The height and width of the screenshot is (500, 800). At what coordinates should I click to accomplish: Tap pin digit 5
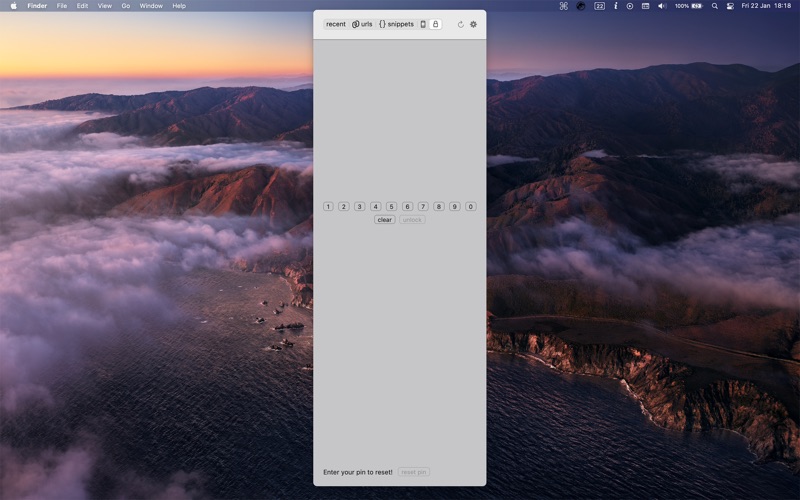tap(391, 207)
